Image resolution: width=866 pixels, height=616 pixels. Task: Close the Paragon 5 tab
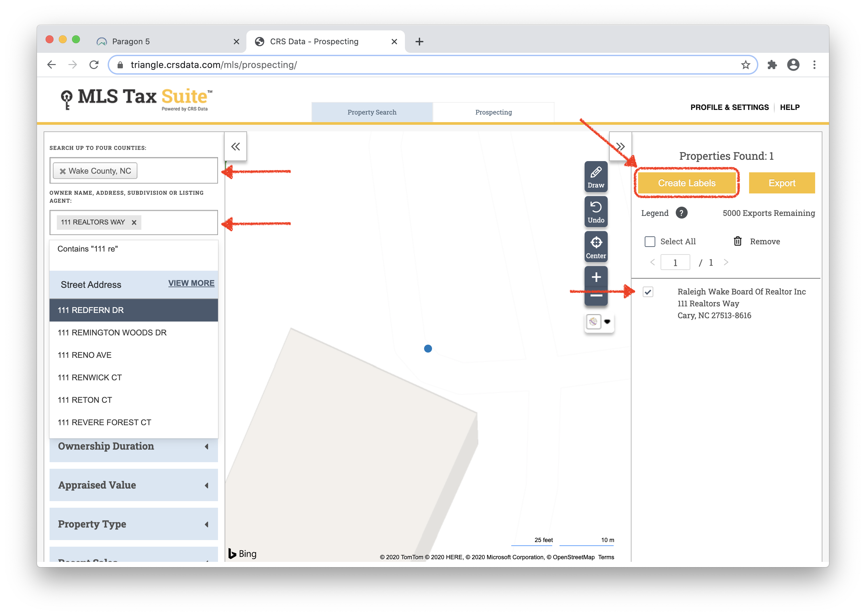point(236,42)
